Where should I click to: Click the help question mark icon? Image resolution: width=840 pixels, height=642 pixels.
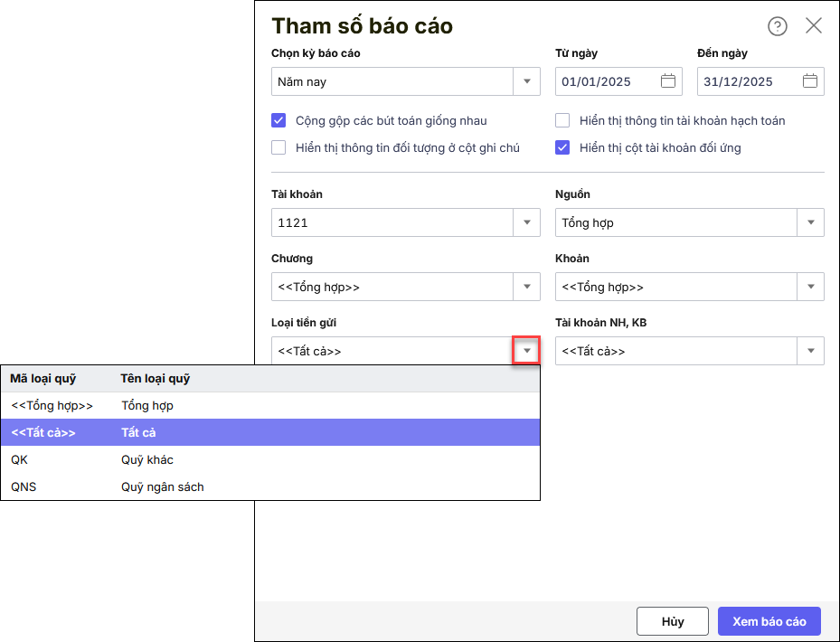(778, 26)
